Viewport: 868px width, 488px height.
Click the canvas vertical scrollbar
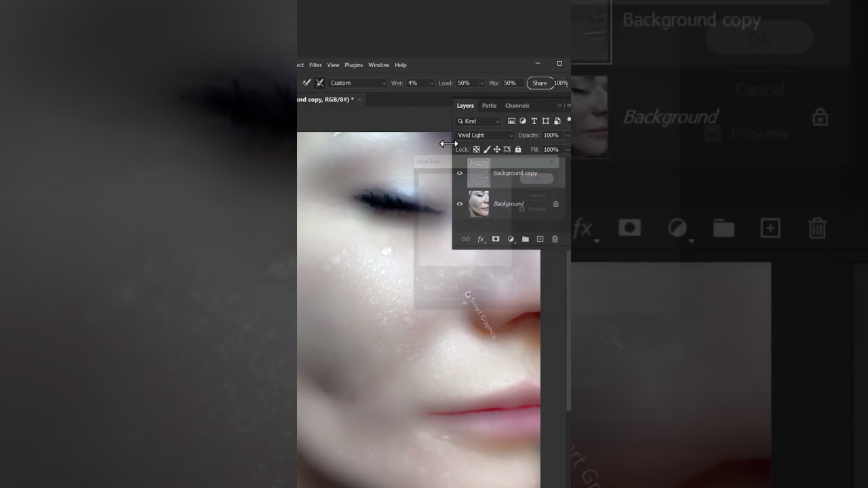[x=568, y=332]
